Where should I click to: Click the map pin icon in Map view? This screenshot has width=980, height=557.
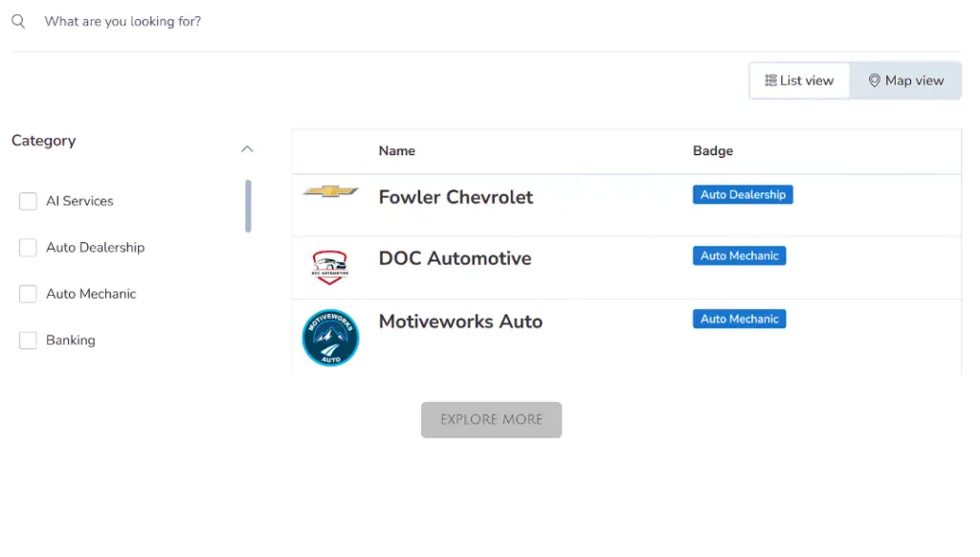[x=875, y=80]
